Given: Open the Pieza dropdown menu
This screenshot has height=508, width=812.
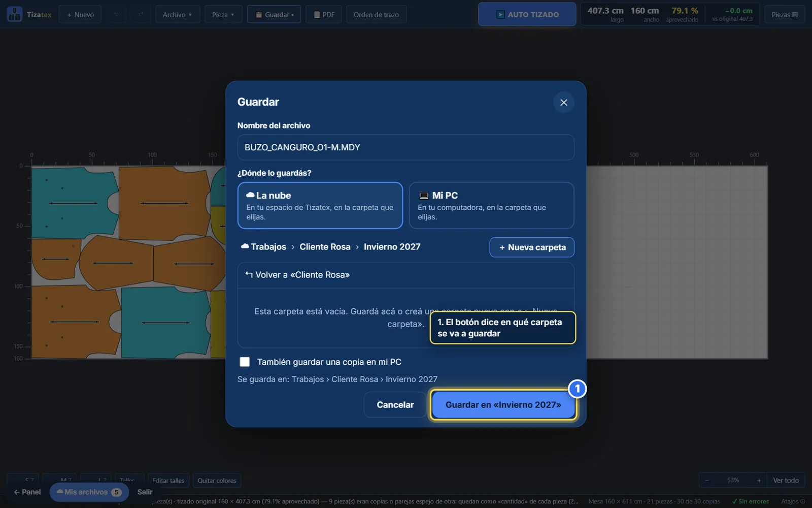Looking at the screenshot, I should point(223,15).
